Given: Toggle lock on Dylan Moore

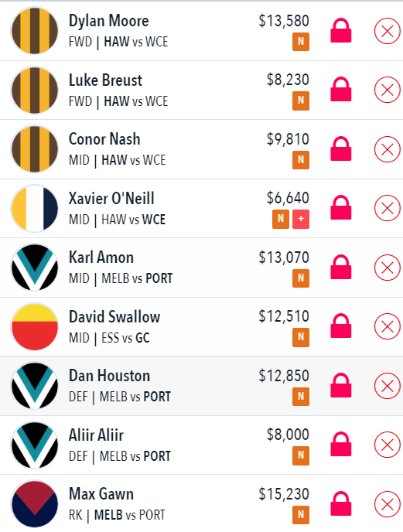Looking at the screenshot, I should click(x=341, y=30).
